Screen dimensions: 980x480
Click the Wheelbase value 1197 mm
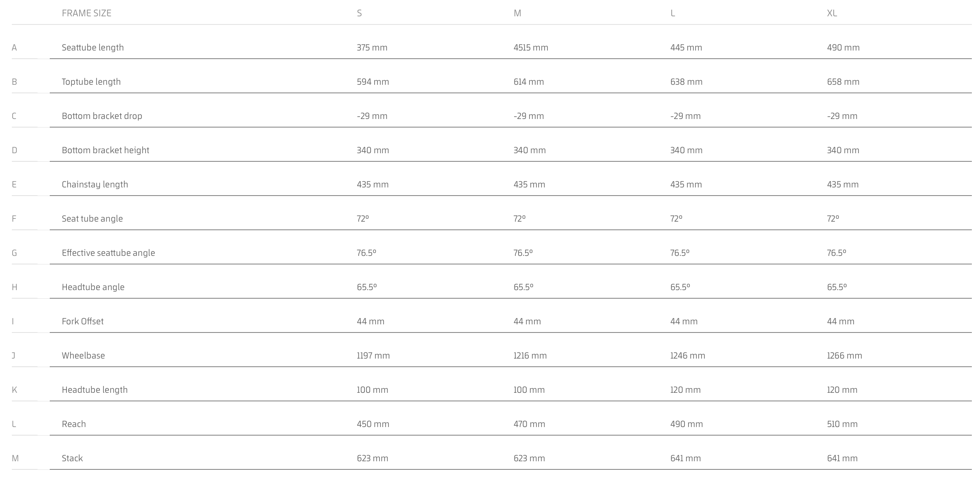click(x=373, y=355)
